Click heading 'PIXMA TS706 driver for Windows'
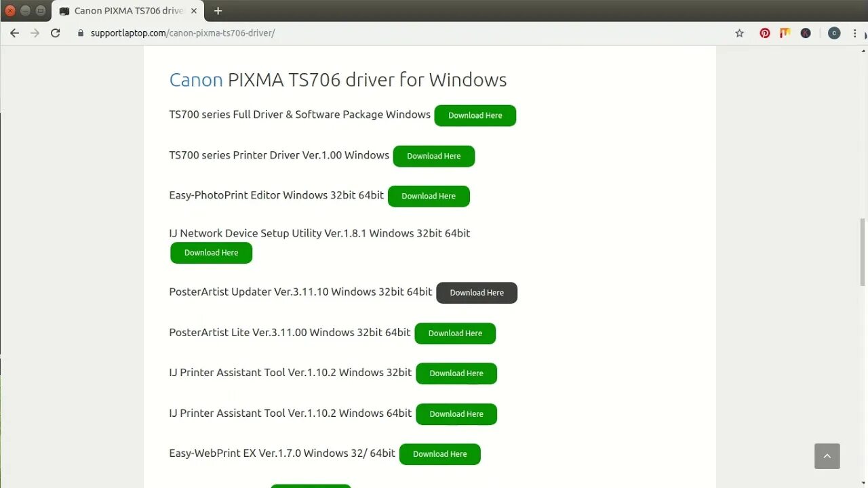This screenshot has height=488, width=868. coord(367,80)
